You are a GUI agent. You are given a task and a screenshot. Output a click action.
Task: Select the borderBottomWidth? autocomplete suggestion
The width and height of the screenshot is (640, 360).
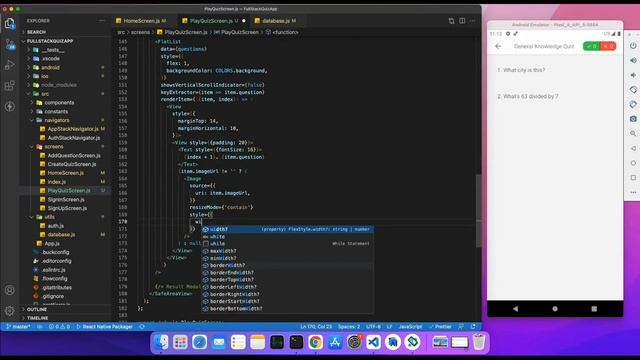(x=287, y=309)
